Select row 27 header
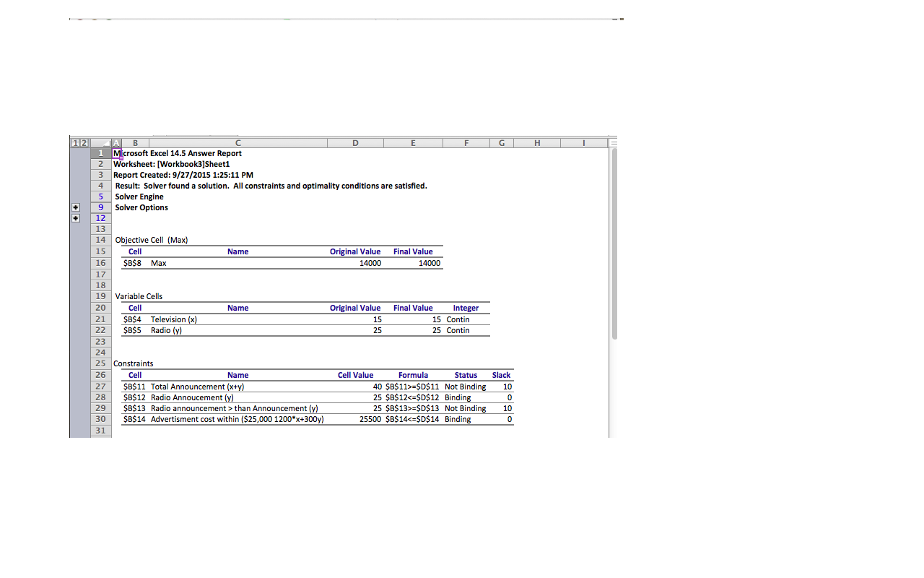Image resolution: width=924 pixels, height=578 pixels. coord(101,387)
